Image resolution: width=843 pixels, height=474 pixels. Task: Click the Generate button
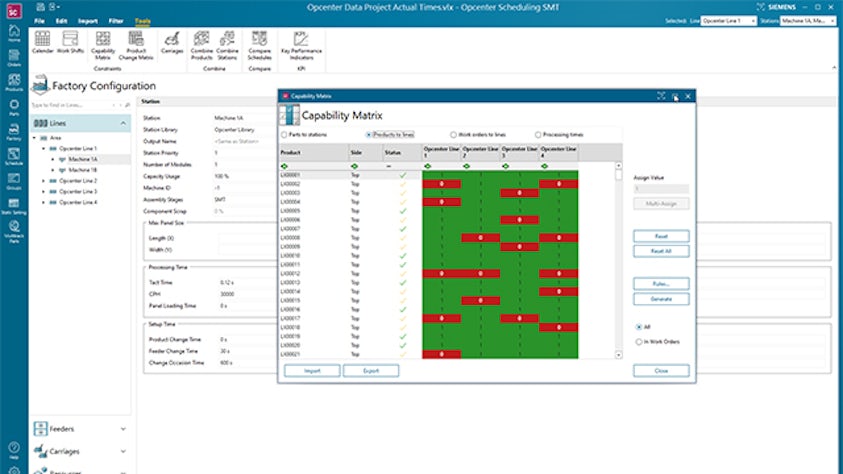point(661,299)
